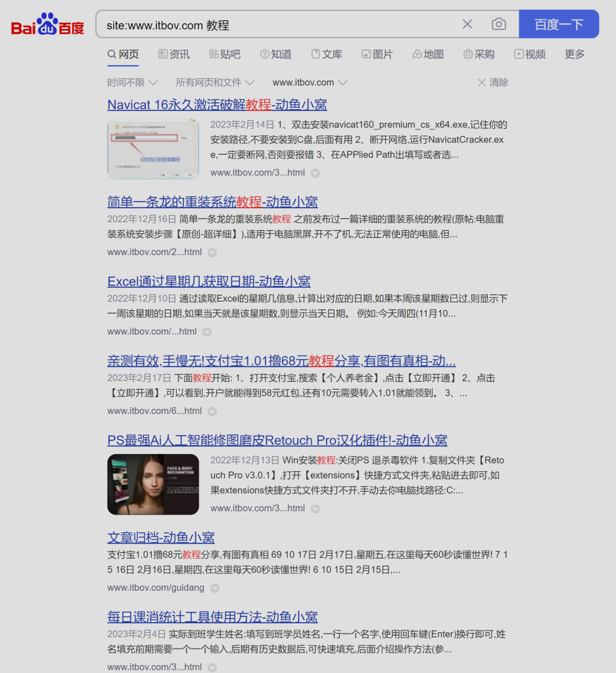Expand the arrow beside www.itbov.com/6...html
The width and height of the screenshot is (616, 673).
pyautogui.click(x=212, y=411)
